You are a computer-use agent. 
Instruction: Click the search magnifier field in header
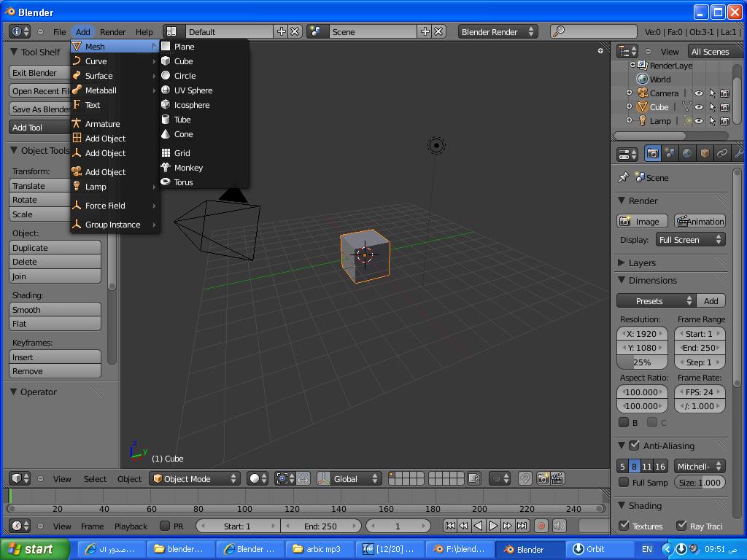click(x=593, y=31)
